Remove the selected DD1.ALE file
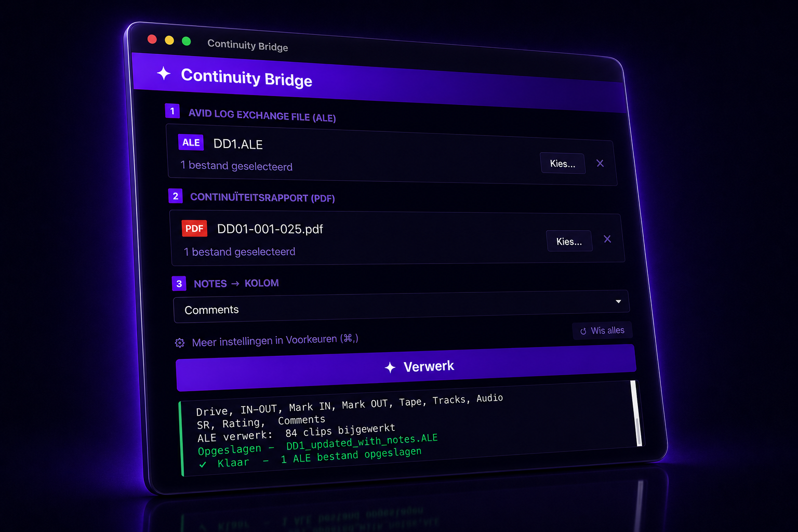Screen dimensions: 798x532 600,163
